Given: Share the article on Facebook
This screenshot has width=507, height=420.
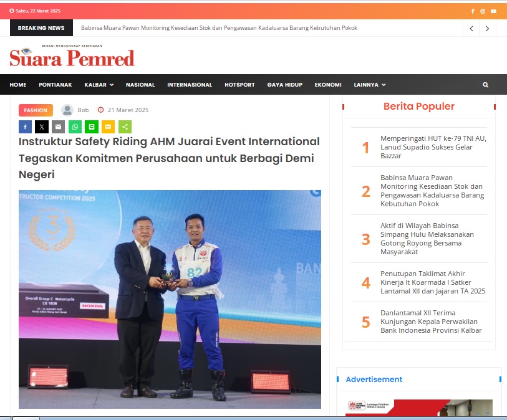Looking at the screenshot, I should (x=25, y=126).
